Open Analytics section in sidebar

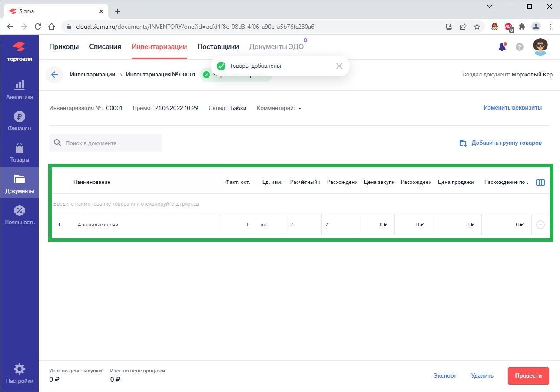point(19,90)
